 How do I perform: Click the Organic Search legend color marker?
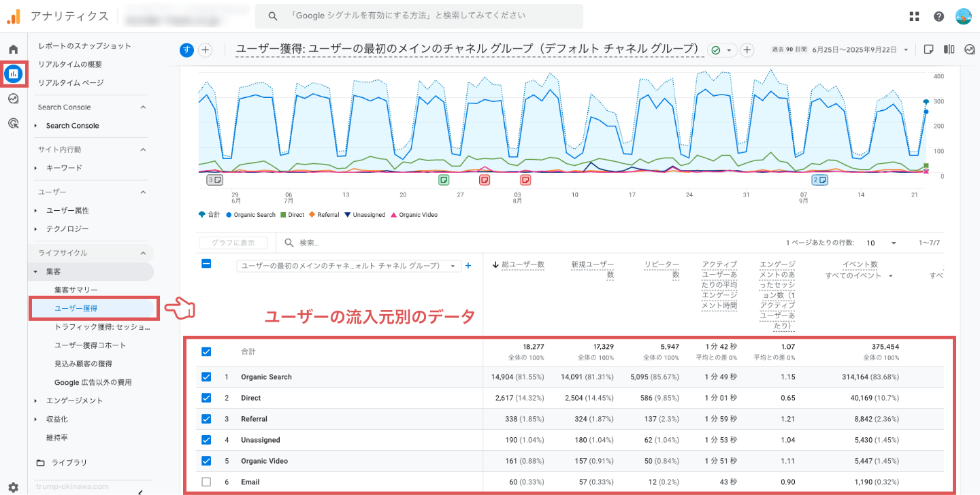coord(229,215)
